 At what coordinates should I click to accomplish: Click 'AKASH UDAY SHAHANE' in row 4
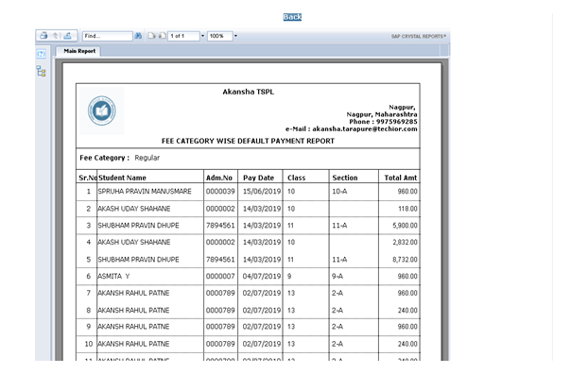pos(134,242)
